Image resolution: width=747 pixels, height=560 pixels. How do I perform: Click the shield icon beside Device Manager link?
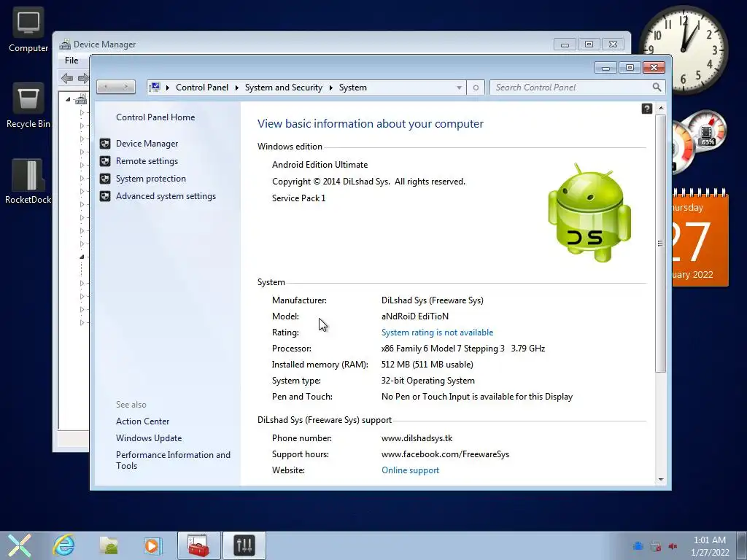[x=105, y=144]
